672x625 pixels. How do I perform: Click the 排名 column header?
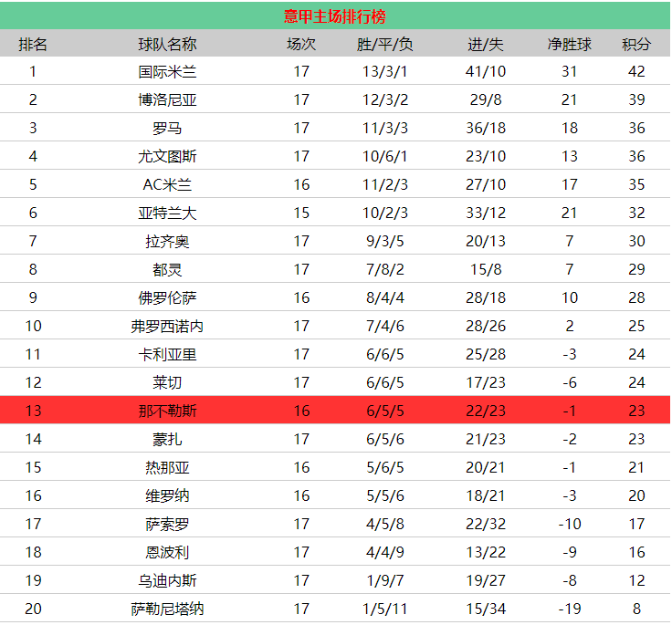pyautogui.click(x=33, y=44)
